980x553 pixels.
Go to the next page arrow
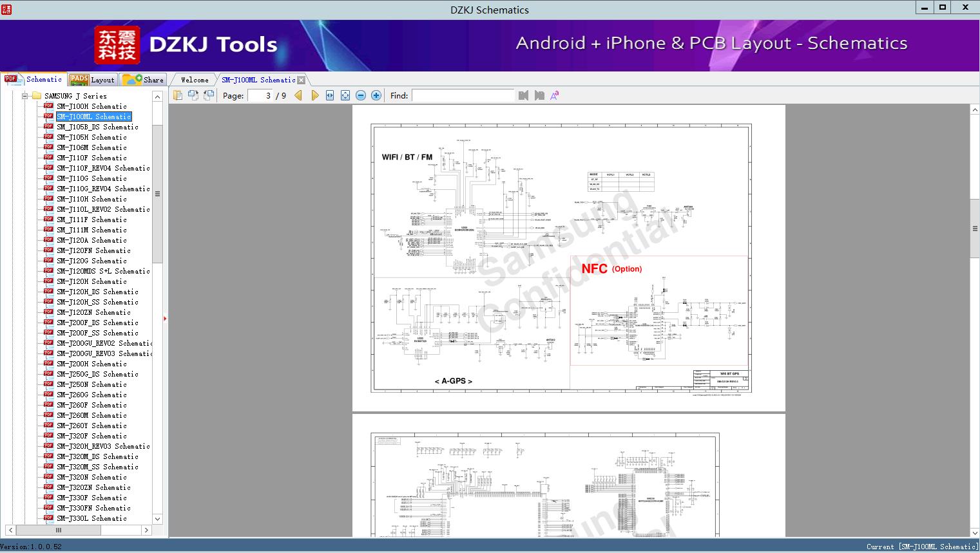coord(314,95)
